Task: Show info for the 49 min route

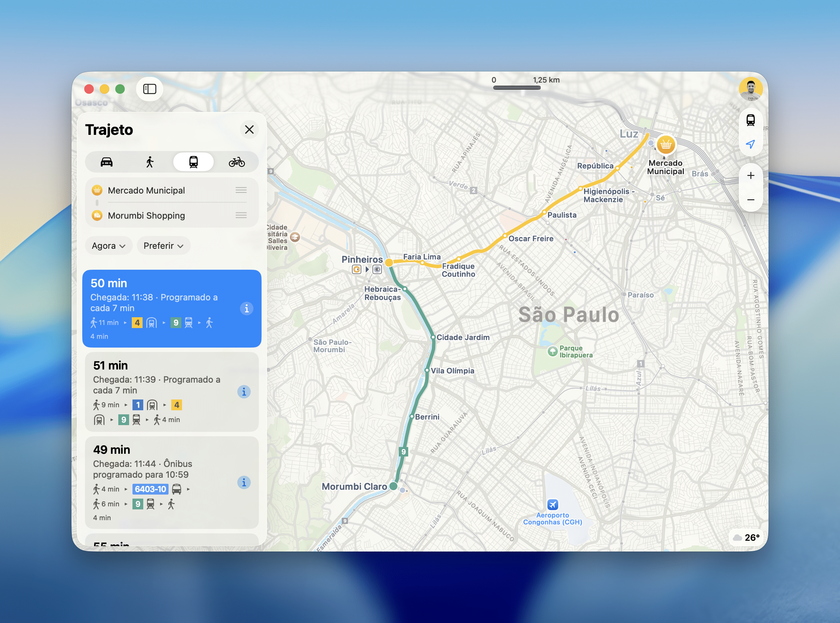Action: [244, 482]
